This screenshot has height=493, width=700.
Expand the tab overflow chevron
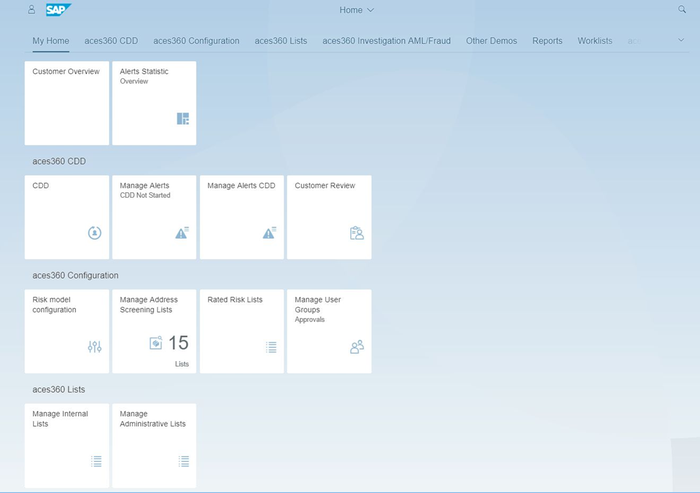[681, 40]
